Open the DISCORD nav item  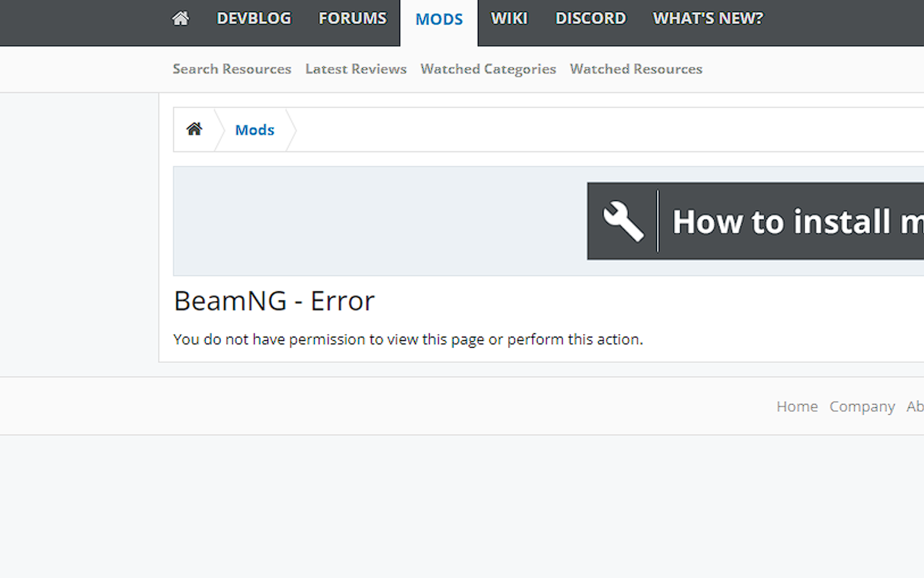point(590,19)
